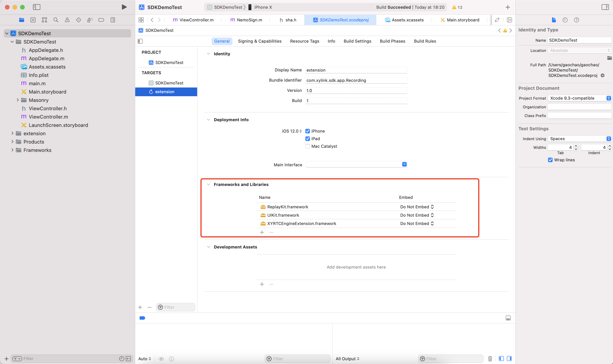Screen dimensions: 613x364
Task: Toggle breakpoints activation in debug bar
Action: coord(142,318)
